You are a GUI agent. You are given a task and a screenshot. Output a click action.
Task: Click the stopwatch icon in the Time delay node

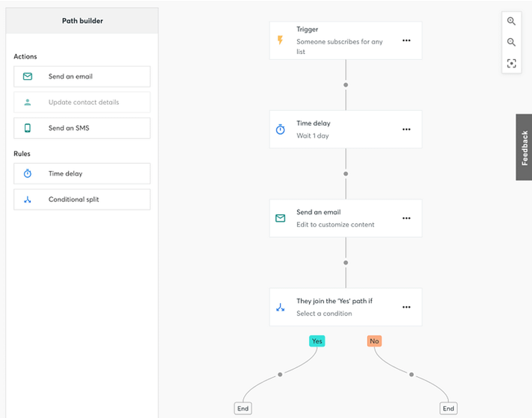[x=280, y=129]
